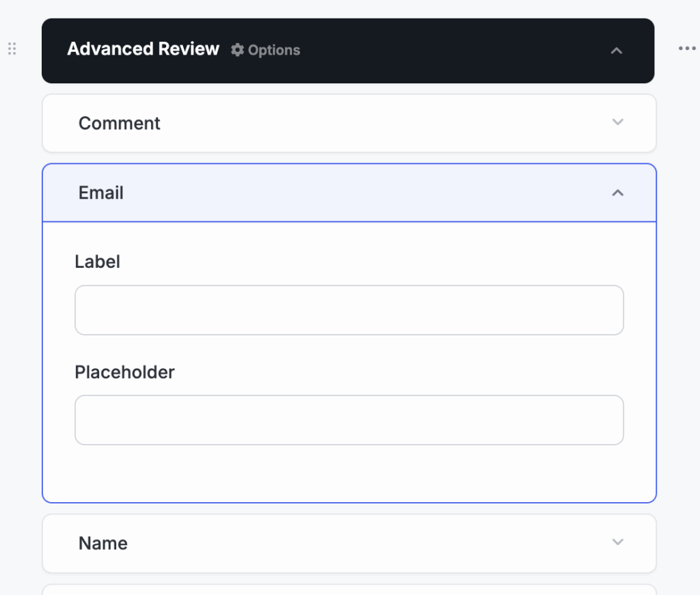This screenshot has height=595, width=700.
Task: Expand the Name section chevron
Action: pyautogui.click(x=617, y=542)
